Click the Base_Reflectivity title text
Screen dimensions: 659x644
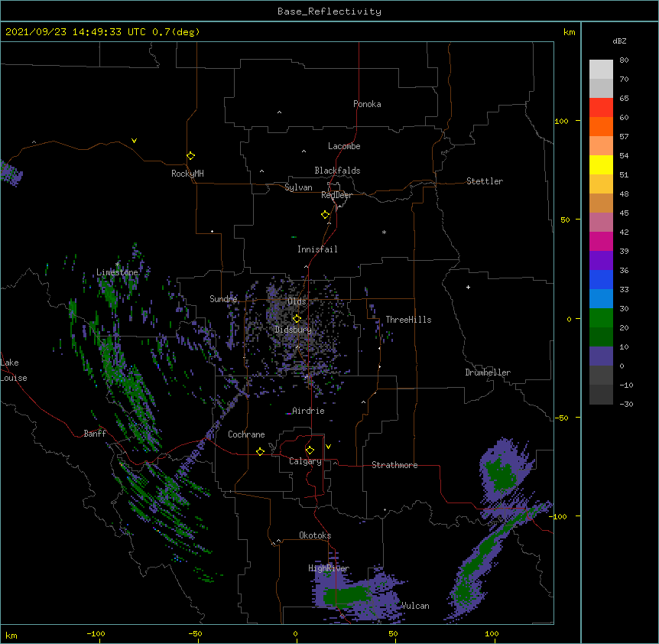pyautogui.click(x=329, y=11)
